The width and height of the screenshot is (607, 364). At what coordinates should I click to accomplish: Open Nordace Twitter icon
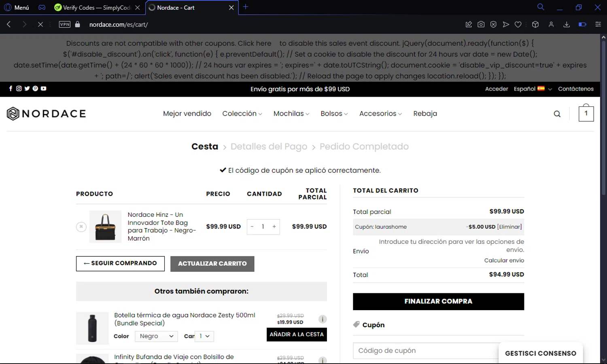27,89
